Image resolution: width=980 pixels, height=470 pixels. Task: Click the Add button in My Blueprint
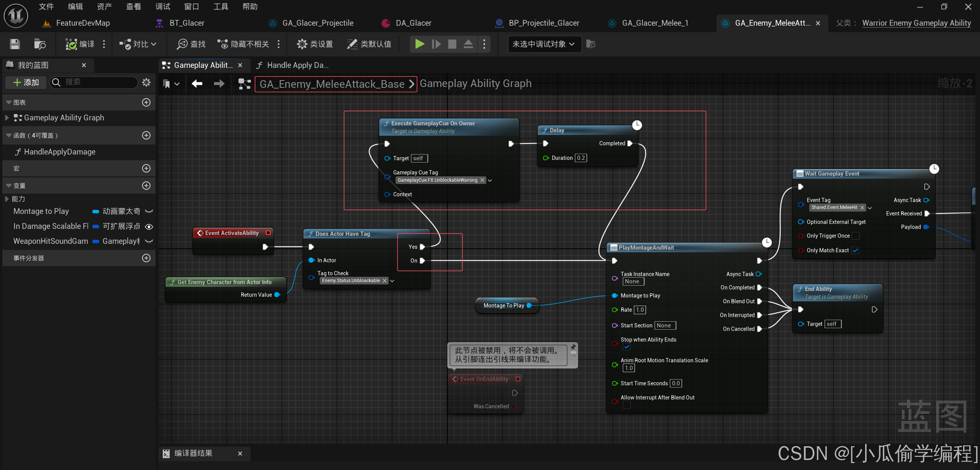pos(26,82)
